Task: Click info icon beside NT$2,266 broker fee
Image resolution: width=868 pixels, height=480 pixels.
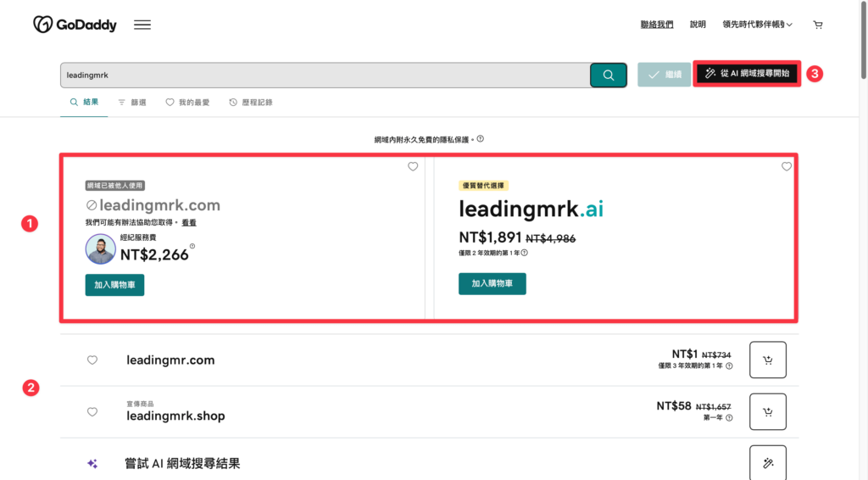Action: click(x=192, y=247)
